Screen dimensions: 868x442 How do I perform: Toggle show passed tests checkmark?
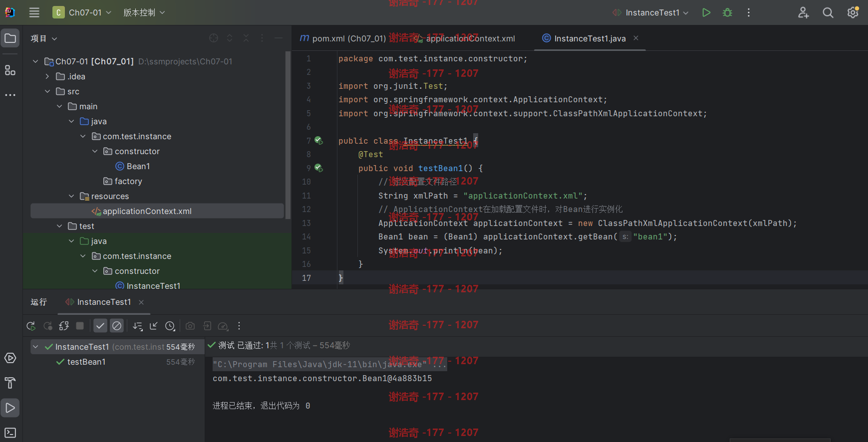pyautogui.click(x=100, y=326)
